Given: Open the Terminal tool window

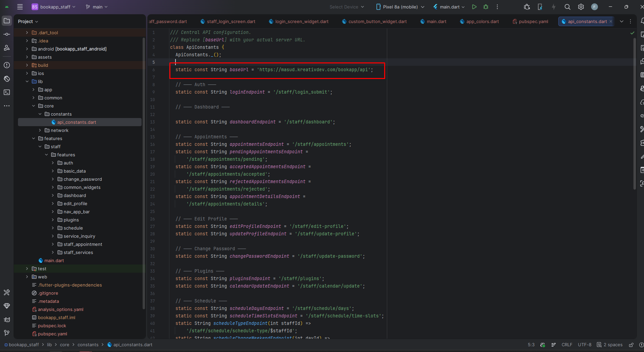Looking at the screenshot, I should (7, 92).
